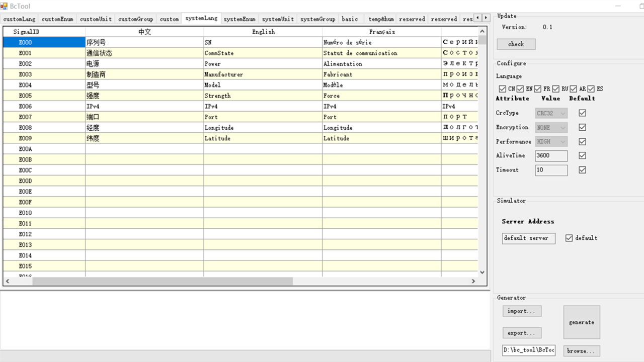644x362 pixels.
Task: Open the CrcType dropdown
Action: coord(551,113)
